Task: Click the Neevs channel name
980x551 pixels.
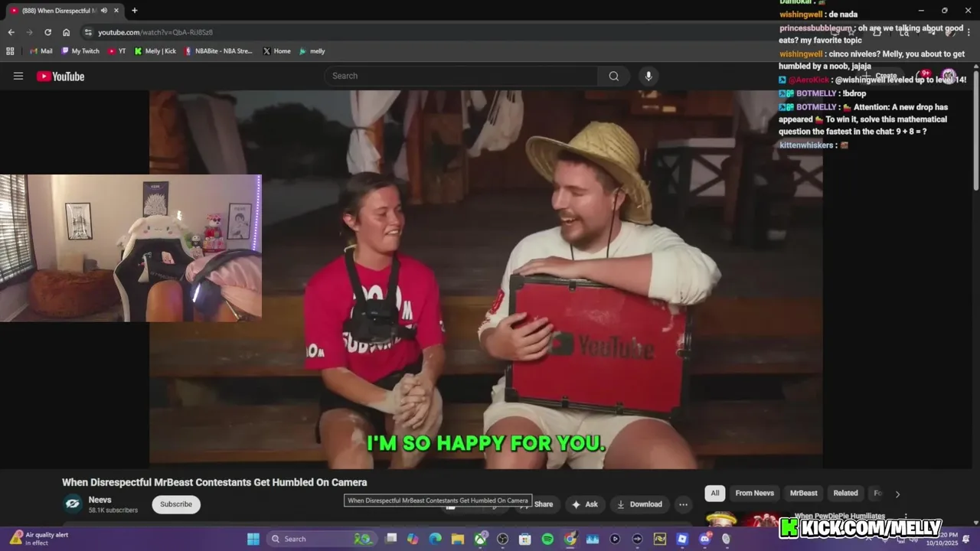Action: (x=100, y=500)
